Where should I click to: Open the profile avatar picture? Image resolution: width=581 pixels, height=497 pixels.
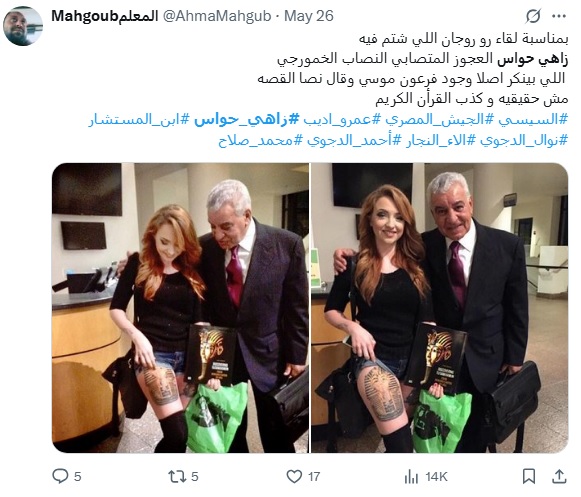coord(23,26)
